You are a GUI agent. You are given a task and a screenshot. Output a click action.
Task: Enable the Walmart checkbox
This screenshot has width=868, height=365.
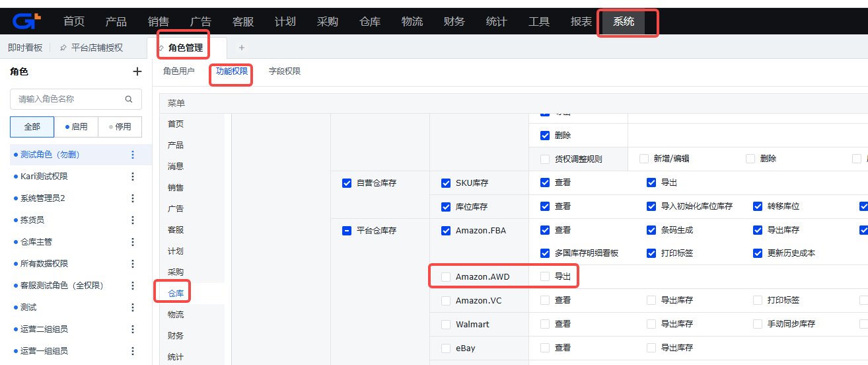pos(446,325)
